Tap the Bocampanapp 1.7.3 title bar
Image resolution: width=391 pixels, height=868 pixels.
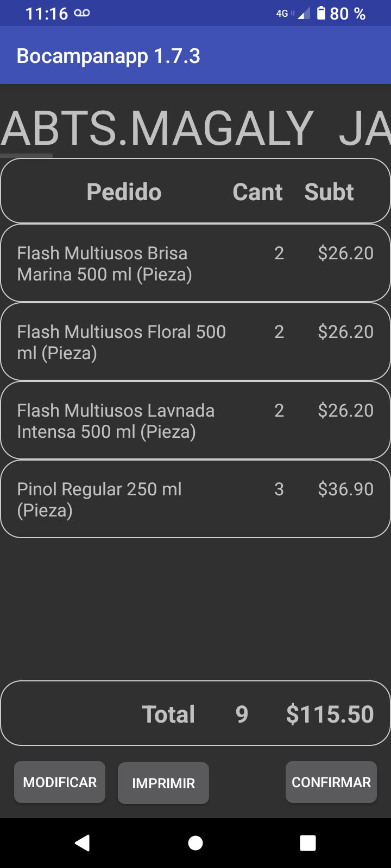tap(109, 56)
